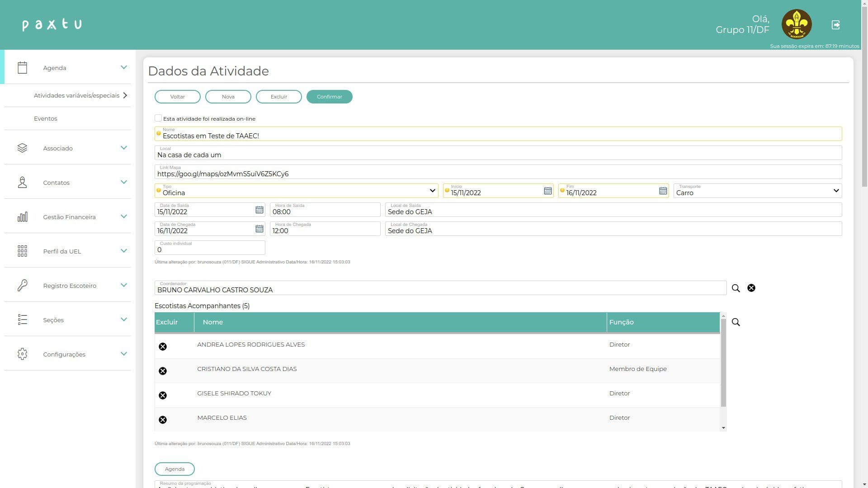
Task: Click the Grupo 11/DF scout emblem avatar
Action: coord(796,24)
